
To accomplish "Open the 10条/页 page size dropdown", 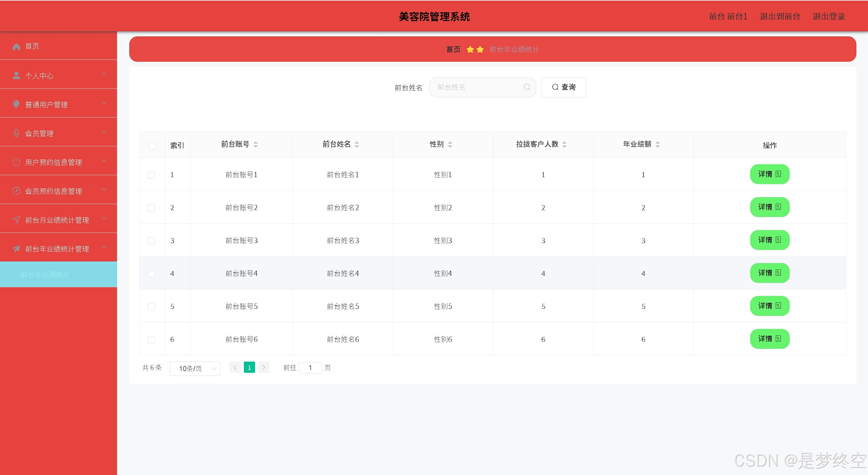I will pos(195,368).
